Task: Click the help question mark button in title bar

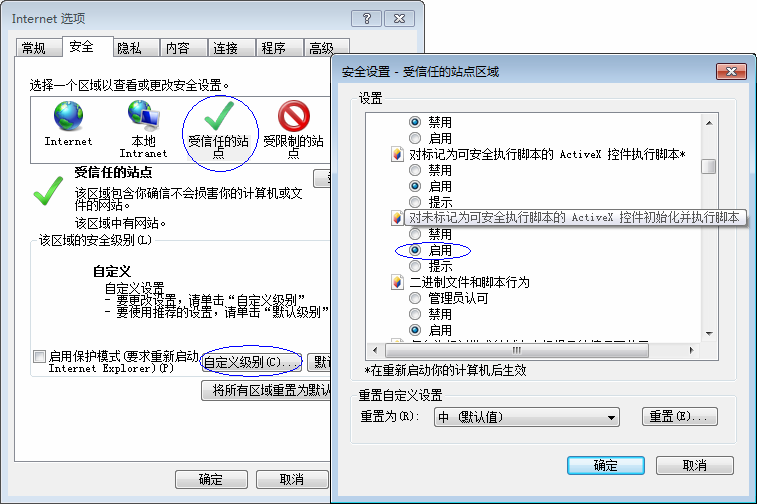Action: coord(366,19)
